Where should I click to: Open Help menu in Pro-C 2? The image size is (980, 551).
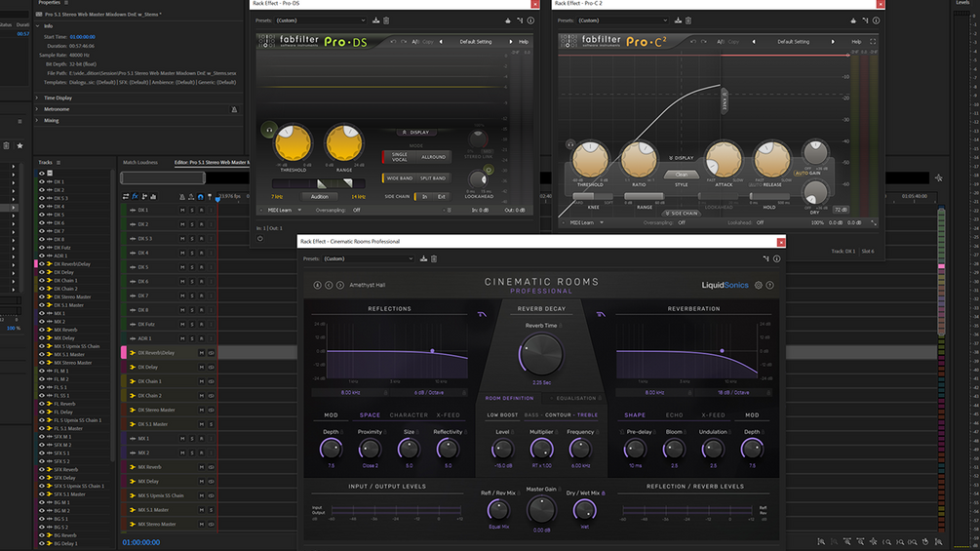click(x=856, y=42)
